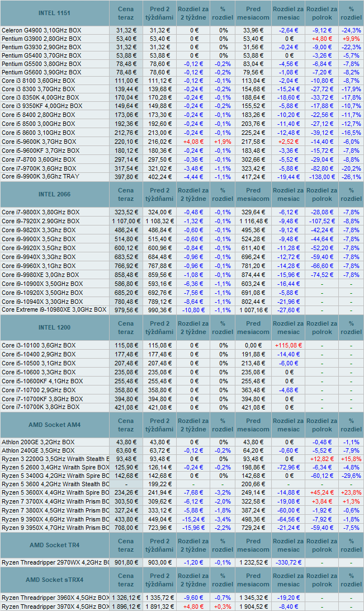364x611 pixels.
Task: Select Core Extreme i9-10980XE 3,0GHz BOX name
Action: coord(54,310)
